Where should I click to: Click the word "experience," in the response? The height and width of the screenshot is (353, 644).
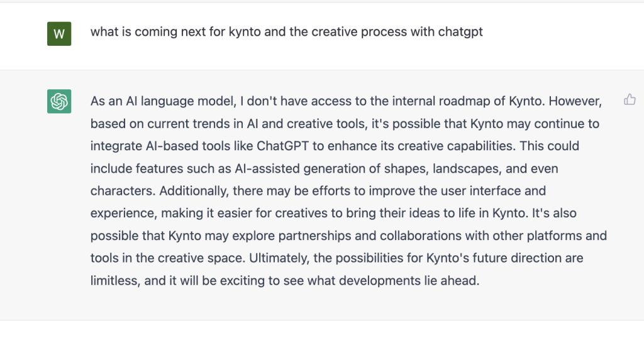click(x=124, y=214)
